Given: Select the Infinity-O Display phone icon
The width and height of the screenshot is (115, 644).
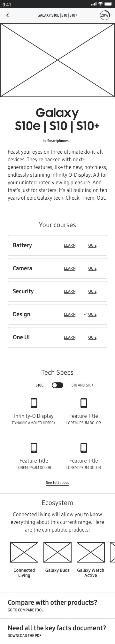Looking at the screenshot, I should click(34, 403).
